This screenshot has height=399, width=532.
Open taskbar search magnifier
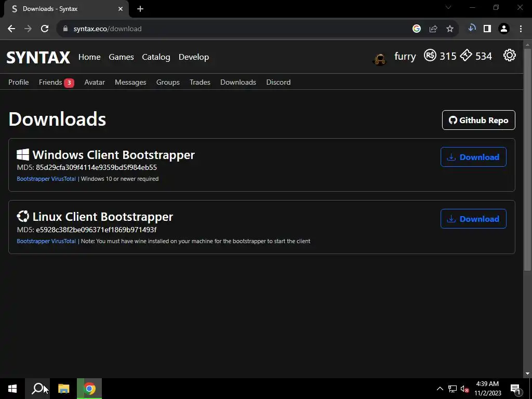click(37, 389)
